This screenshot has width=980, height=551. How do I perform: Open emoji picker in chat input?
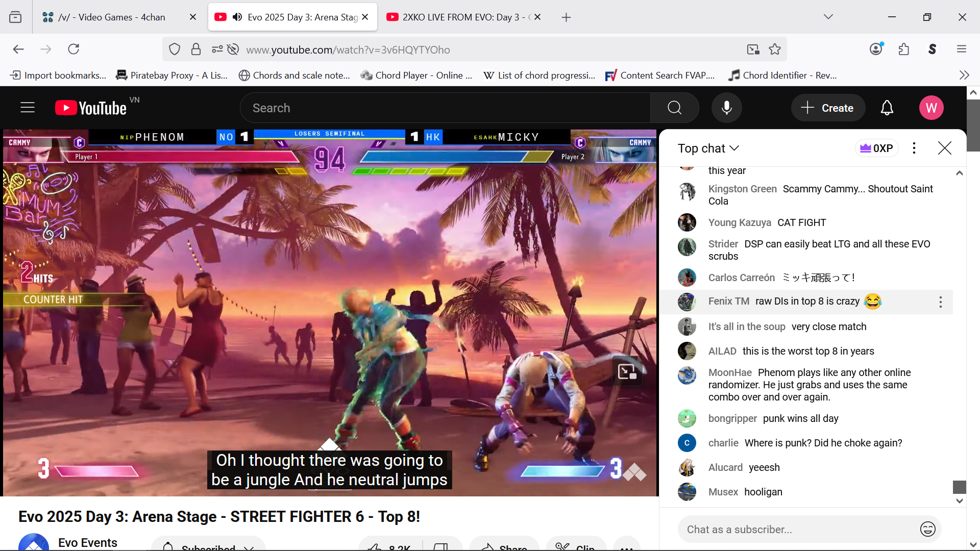point(928,530)
